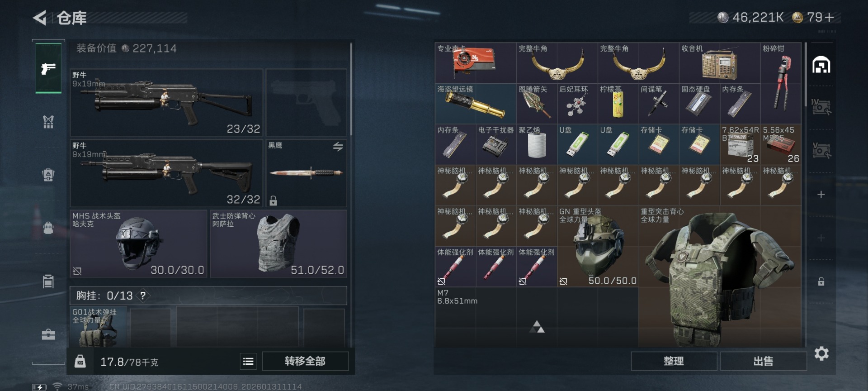868x391 pixels.
Task: Expand the M7 6.8x51mm weapon slot triangle
Action: 537,327
